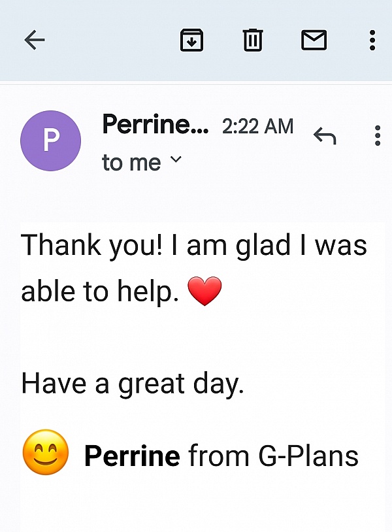The height and width of the screenshot is (532, 392).
Task: Open the message's three-dot options menu
Action: click(x=377, y=135)
